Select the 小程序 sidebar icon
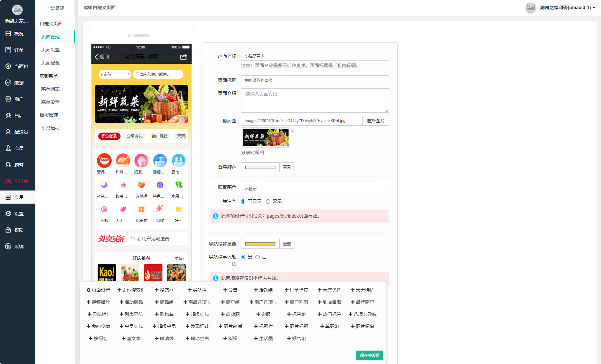Image resolution: width=601 pixels, height=364 pixels. (x=17, y=181)
